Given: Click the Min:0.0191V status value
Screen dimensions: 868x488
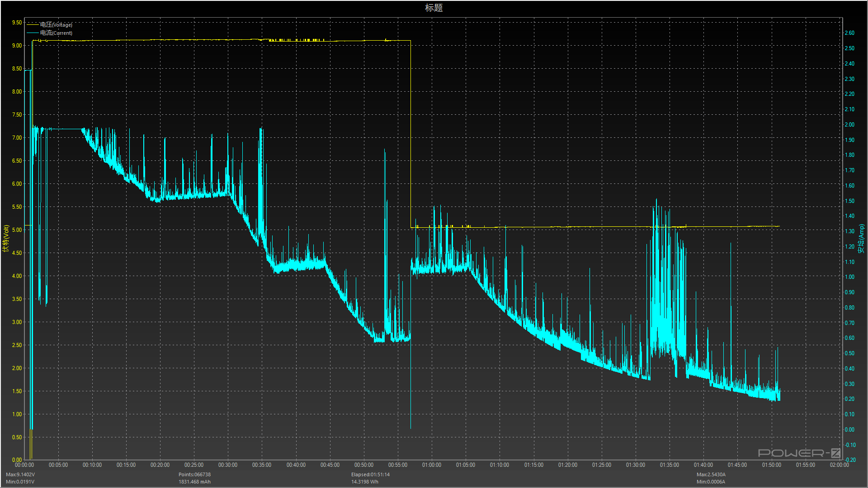Looking at the screenshot, I should click(x=20, y=482).
